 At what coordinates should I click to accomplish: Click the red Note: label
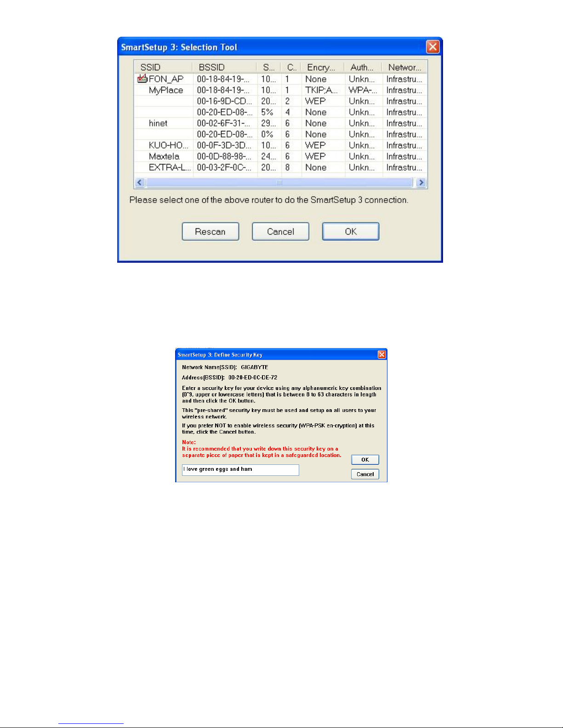click(x=189, y=442)
